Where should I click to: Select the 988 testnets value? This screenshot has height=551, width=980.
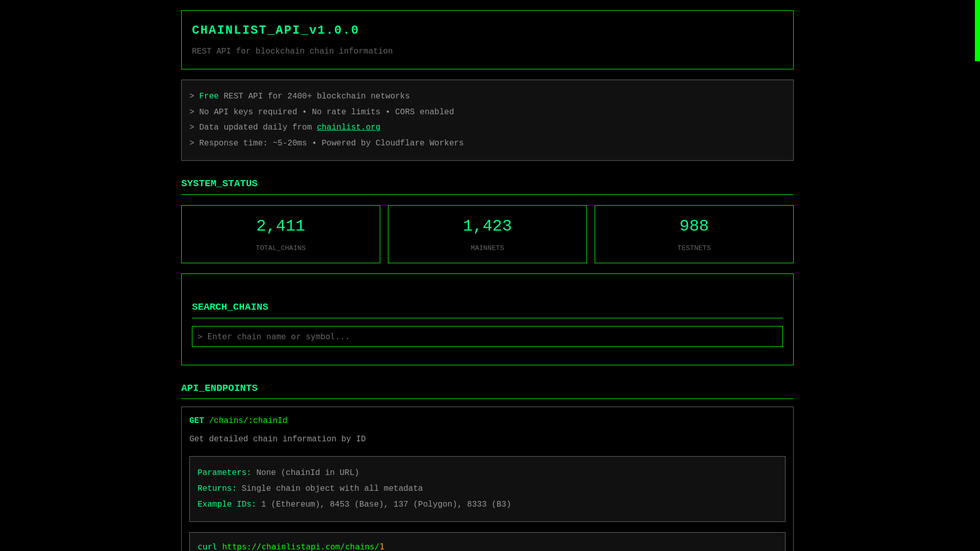(694, 226)
